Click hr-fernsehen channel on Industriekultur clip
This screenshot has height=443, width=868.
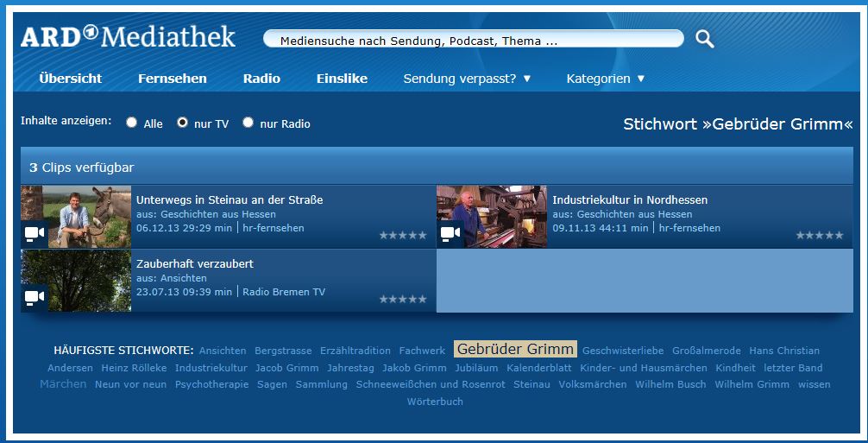pyautogui.click(x=689, y=228)
